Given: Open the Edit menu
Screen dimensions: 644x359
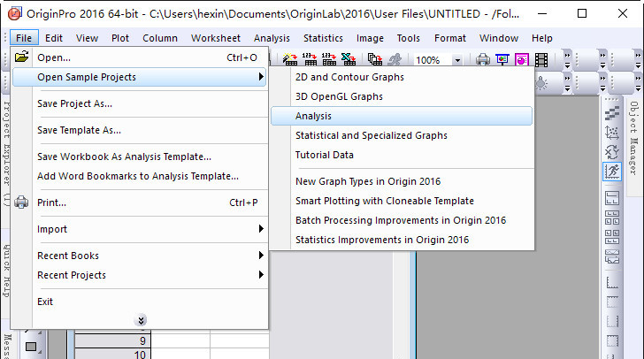Looking at the screenshot, I should [54, 38].
